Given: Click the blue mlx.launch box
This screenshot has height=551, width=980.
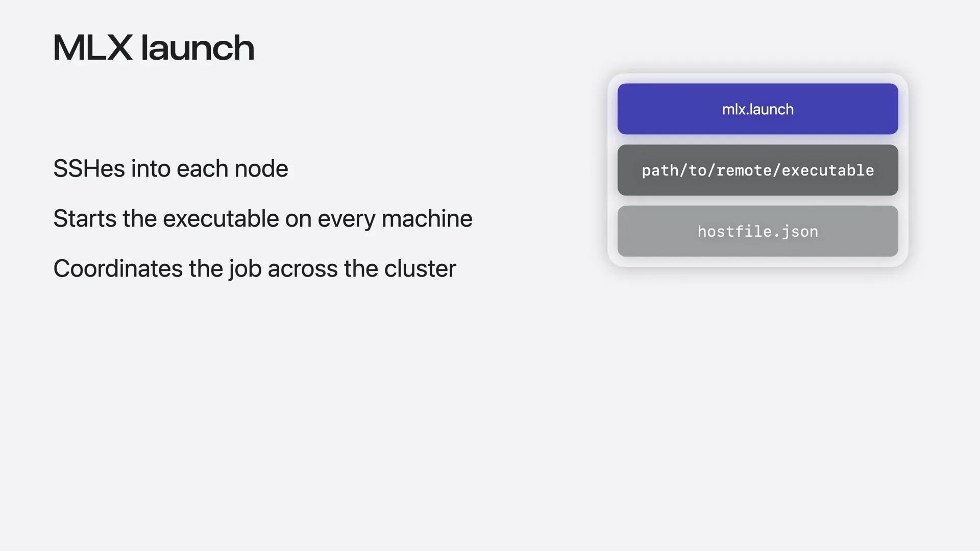Looking at the screenshot, I should point(757,109).
